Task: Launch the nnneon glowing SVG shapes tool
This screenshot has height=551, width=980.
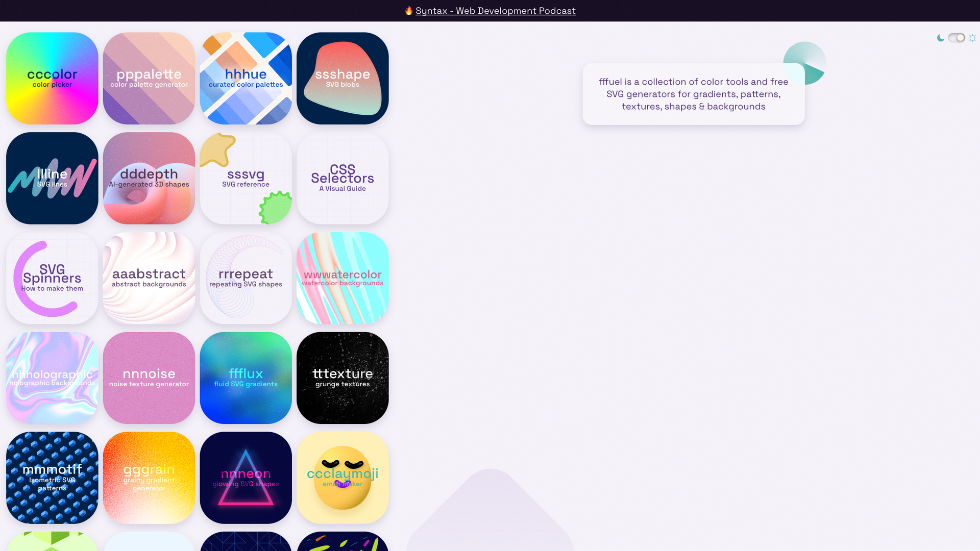Action: tap(246, 478)
